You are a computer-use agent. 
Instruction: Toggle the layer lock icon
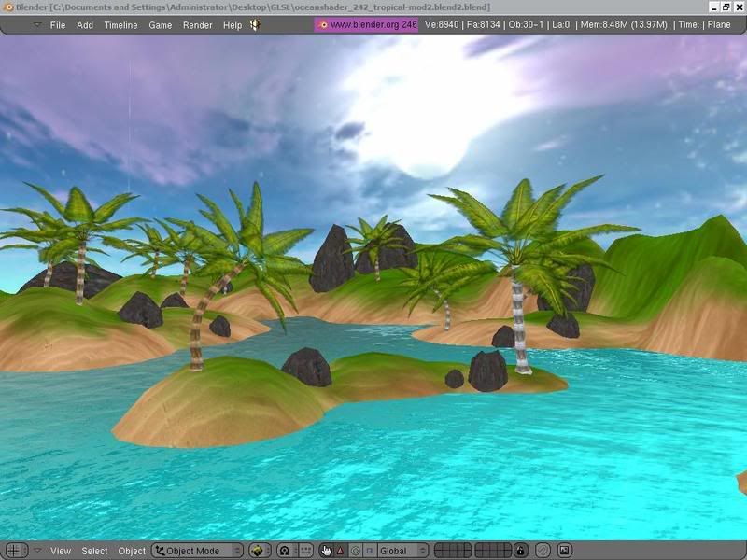[521, 551]
